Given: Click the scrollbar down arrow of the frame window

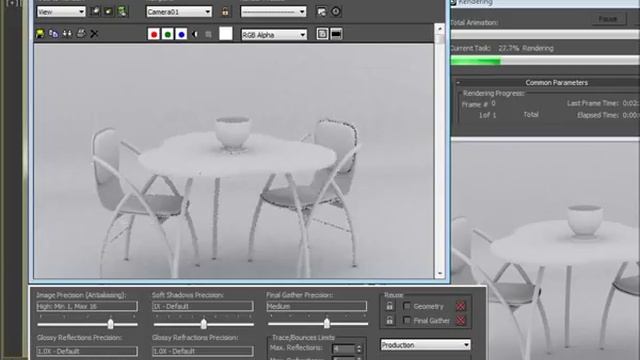Looking at the screenshot, I should pyautogui.click(x=440, y=273).
